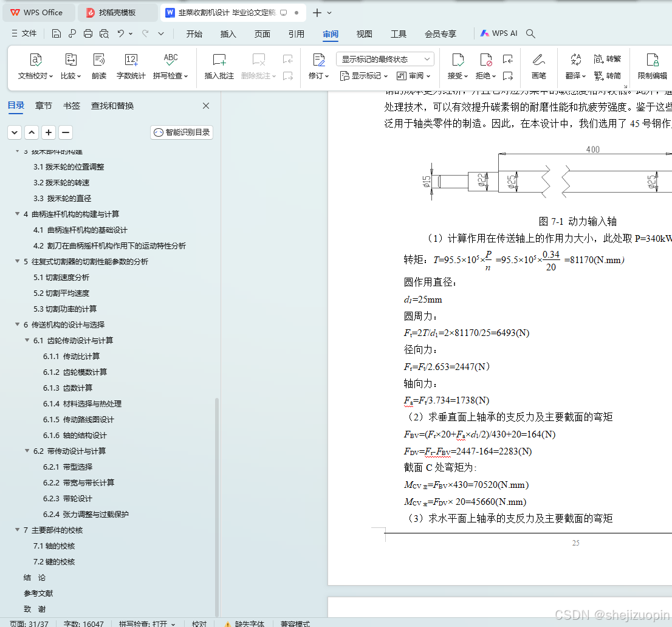The width and height of the screenshot is (672, 627).
Task: Switch to 引用 ribbon tab
Action: coord(296,34)
